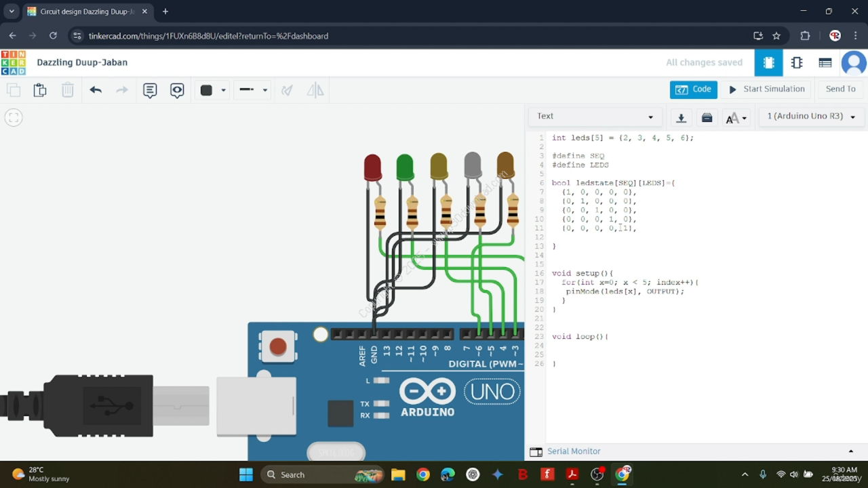This screenshot has width=868, height=488.
Task: Open the Text edit mode dropdown
Action: click(x=595, y=117)
